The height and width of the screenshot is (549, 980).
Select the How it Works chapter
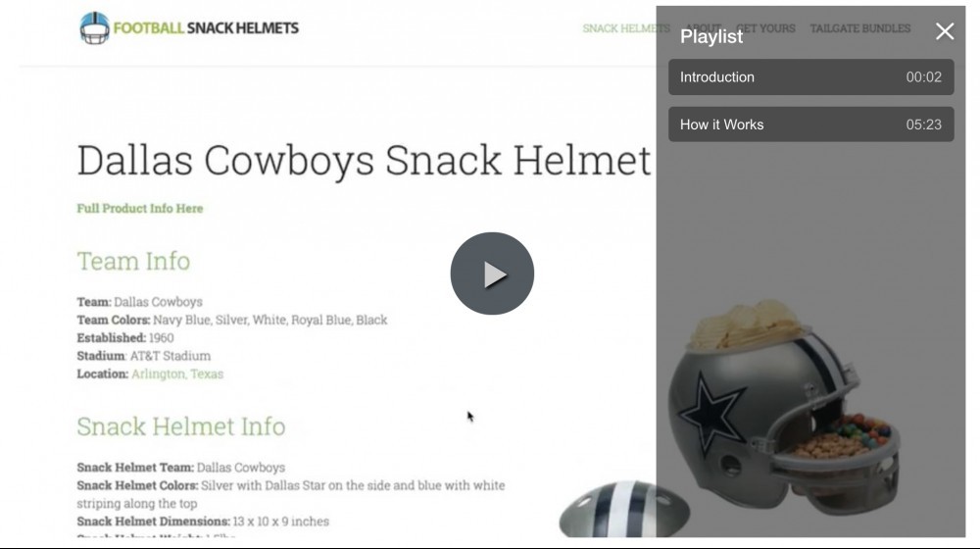pyautogui.click(x=810, y=125)
